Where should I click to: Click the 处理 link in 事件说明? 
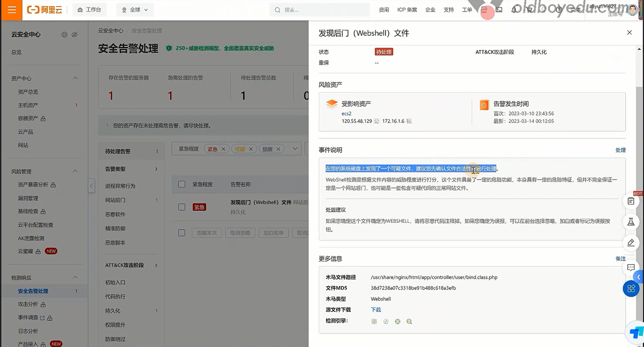[x=620, y=150]
